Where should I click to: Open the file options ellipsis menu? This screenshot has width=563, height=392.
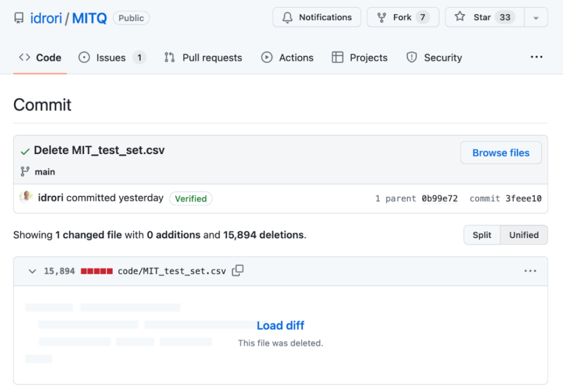(x=530, y=271)
